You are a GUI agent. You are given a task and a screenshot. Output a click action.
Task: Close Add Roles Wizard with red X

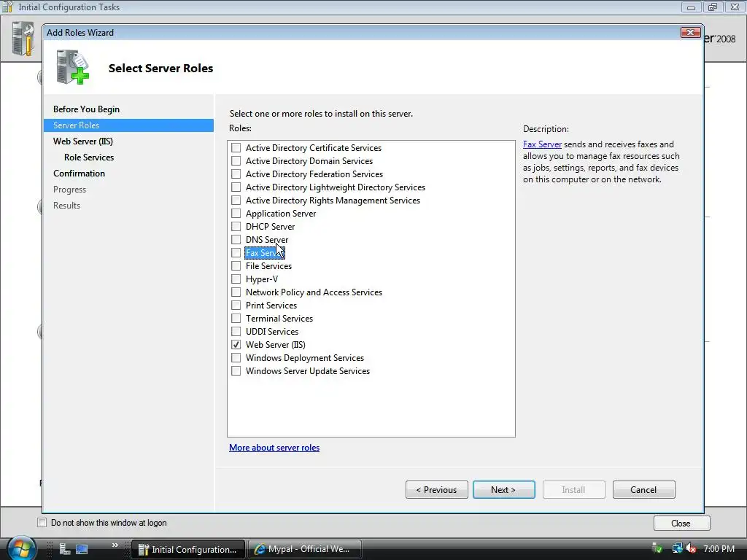click(x=690, y=32)
